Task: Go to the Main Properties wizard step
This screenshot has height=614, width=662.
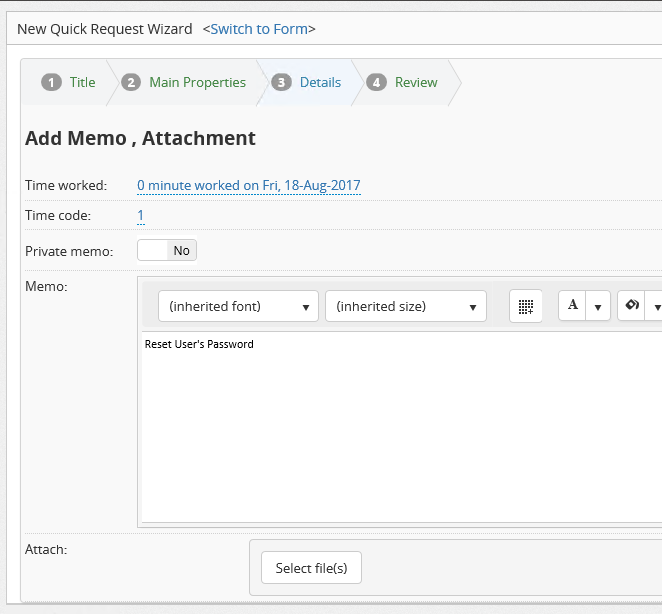Action: click(x=197, y=82)
